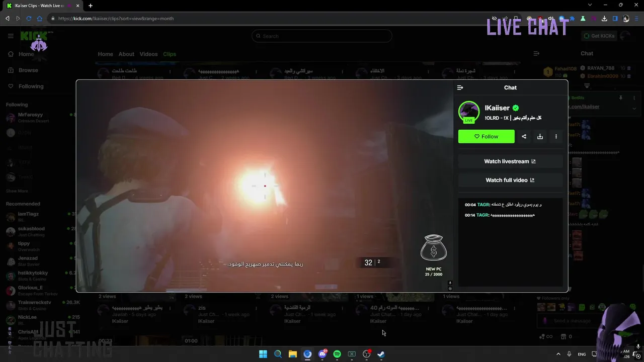Select the IKaiiser Clips browser tab

click(x=44, y=6)
